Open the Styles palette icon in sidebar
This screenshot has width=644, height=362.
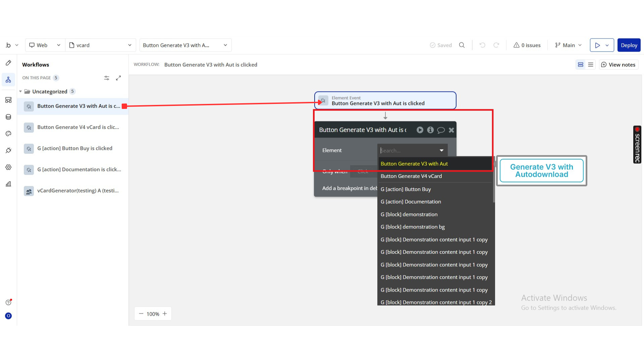coord(8,134)
